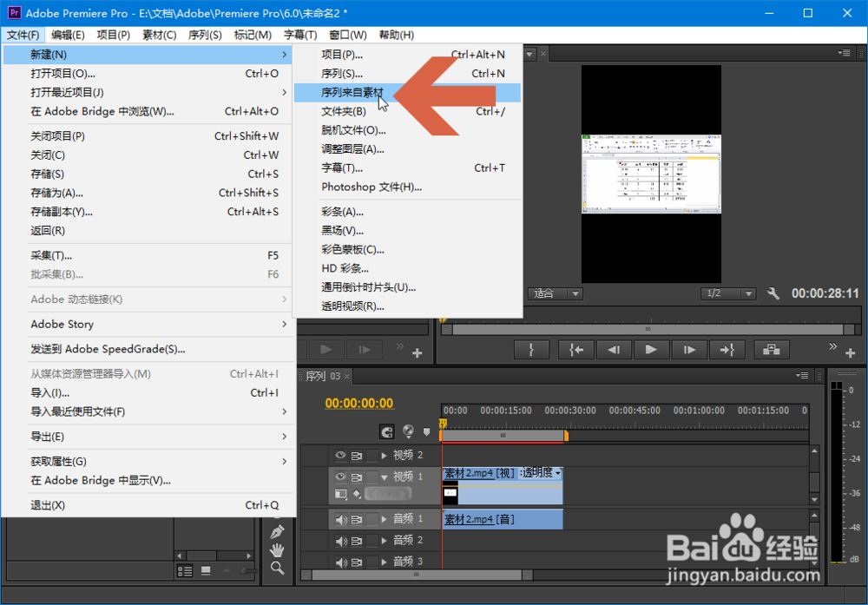Toggle sync lock on 视频 1 track

[357, 476]
